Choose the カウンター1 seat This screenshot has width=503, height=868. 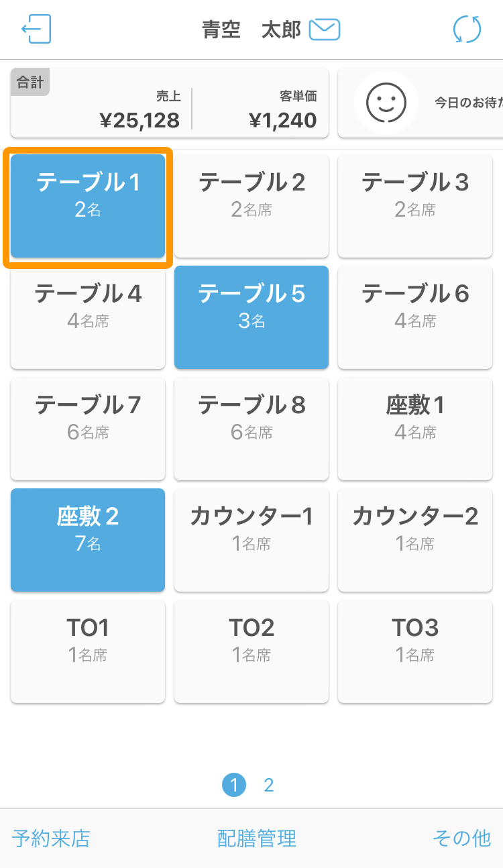tap(251, 540)
